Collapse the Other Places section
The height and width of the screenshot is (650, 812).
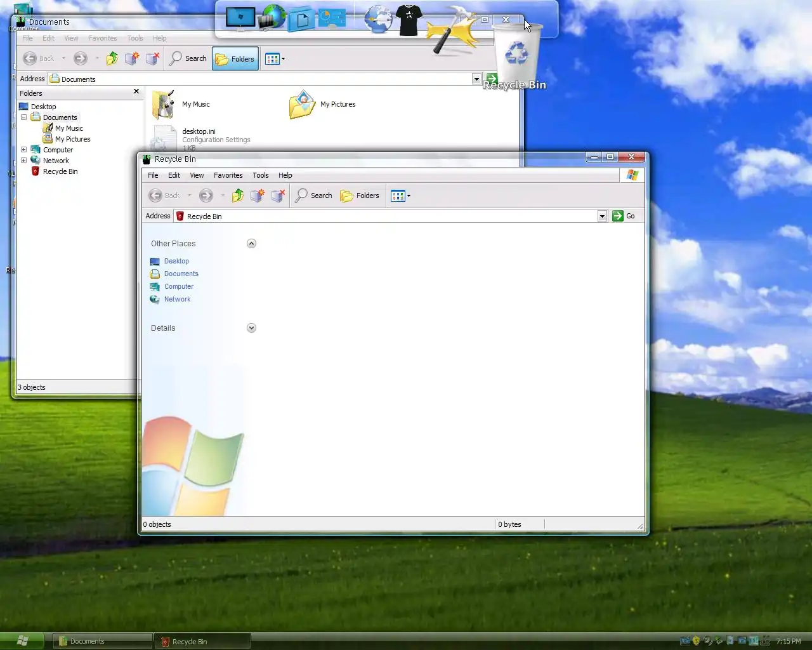251,244
